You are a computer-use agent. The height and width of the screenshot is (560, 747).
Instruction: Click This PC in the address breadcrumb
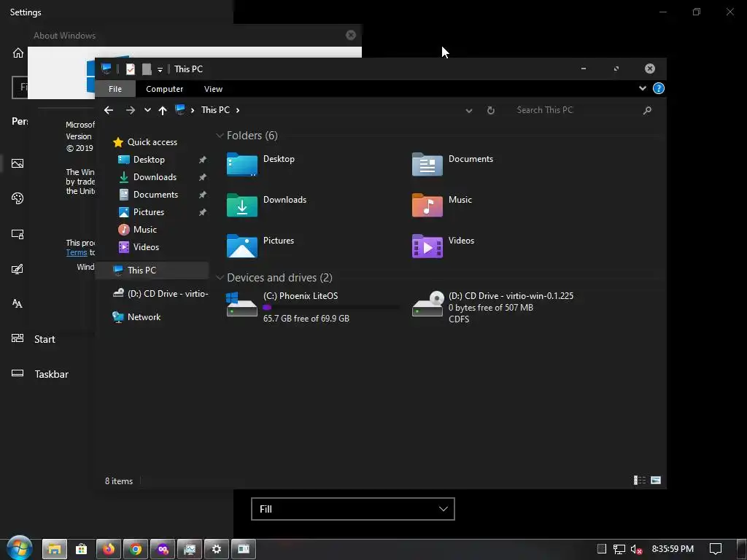click(x=215, y=110)
